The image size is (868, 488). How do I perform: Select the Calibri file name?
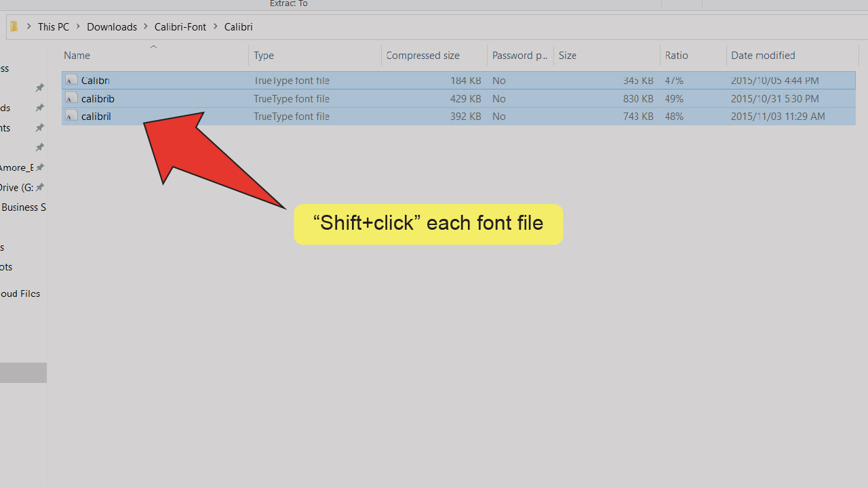pyautogui.click(x=96, y=81)
